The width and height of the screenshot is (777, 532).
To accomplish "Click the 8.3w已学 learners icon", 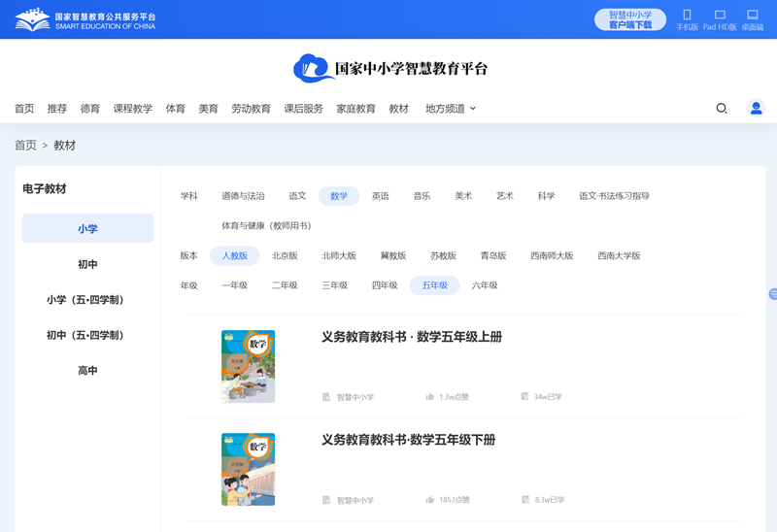I will [525, 499].
